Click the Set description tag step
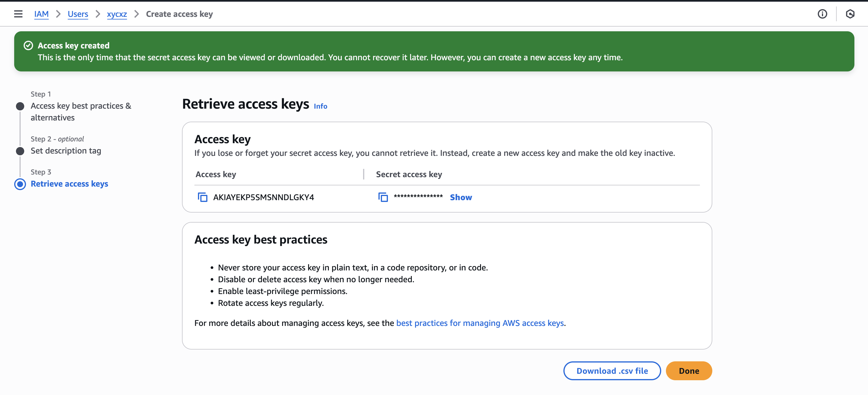 coord(66,151)
